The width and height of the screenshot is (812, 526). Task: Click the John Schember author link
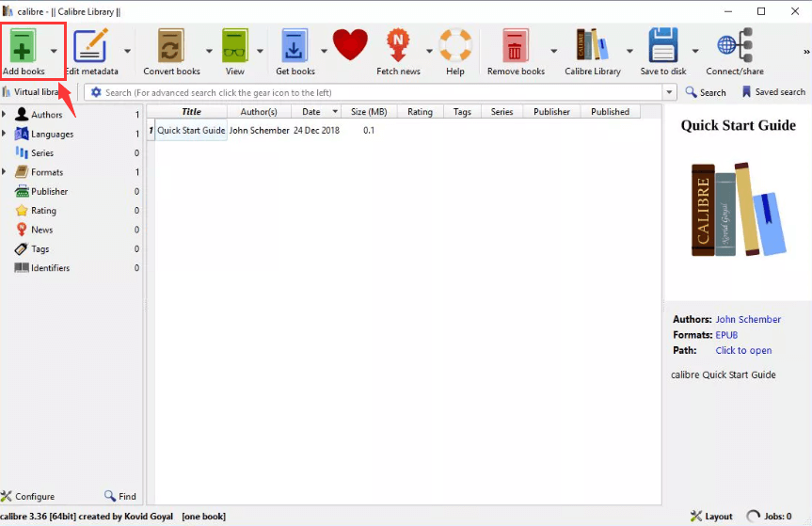tap(747, 320)
